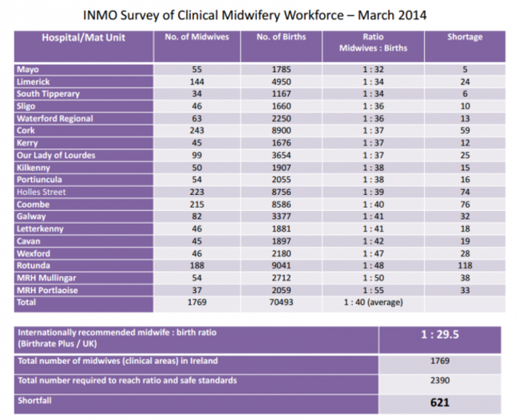The width and height of the screenshot is (519, 420).
Task: Select the Mayo hospital row label
Action: point(28,69)
